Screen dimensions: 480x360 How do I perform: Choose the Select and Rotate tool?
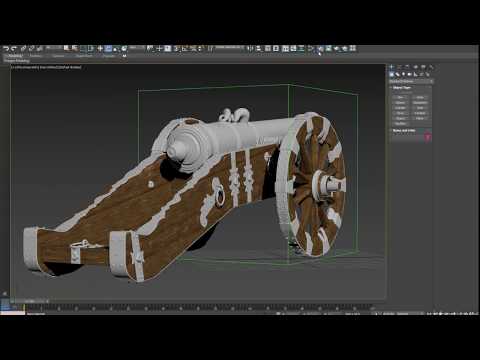(x=108, y=49)
